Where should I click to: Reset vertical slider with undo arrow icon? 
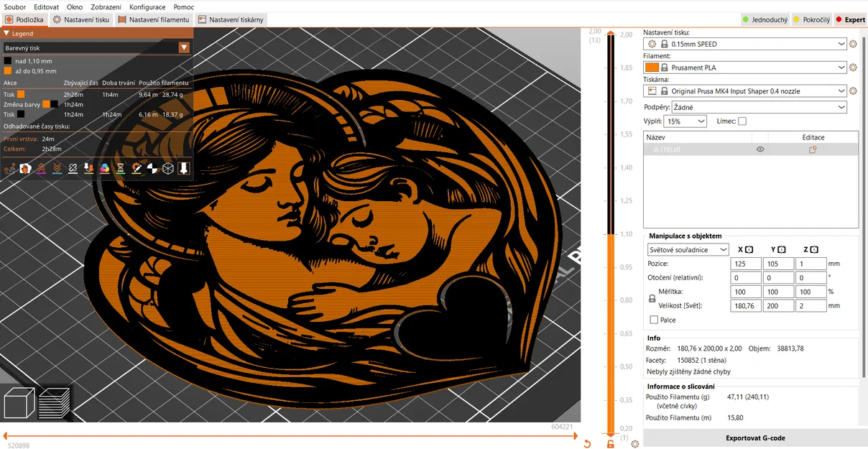587,443
